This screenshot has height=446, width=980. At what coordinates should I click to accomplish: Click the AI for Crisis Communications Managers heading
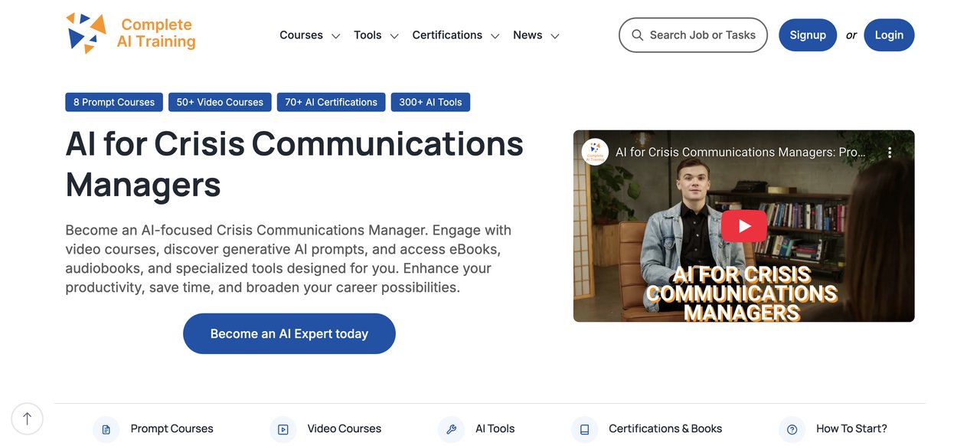tap(295, 164)
